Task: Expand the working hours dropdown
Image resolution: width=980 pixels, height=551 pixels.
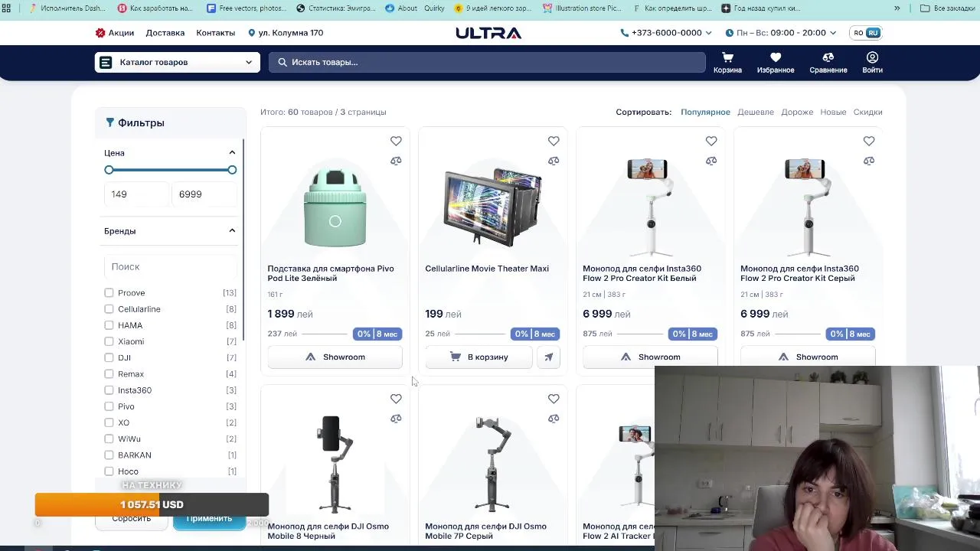Action: pyautogui.click(x=833, y=33)
